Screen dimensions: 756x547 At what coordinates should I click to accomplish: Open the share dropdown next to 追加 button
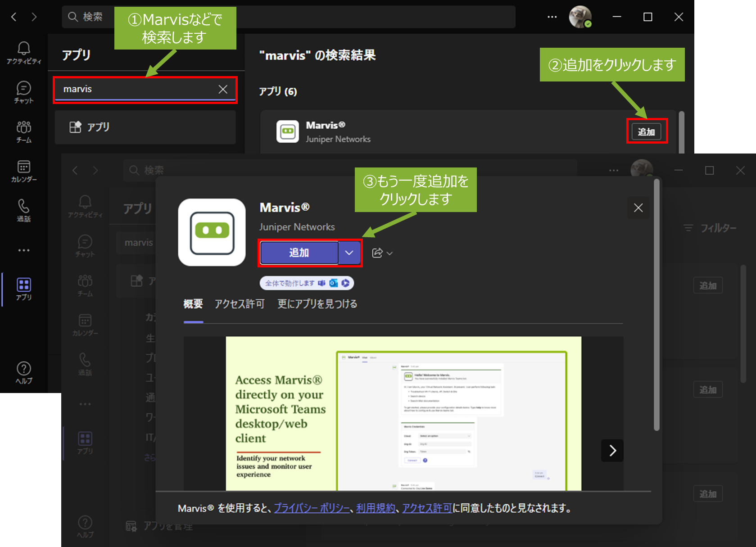[x=382, y=253]
